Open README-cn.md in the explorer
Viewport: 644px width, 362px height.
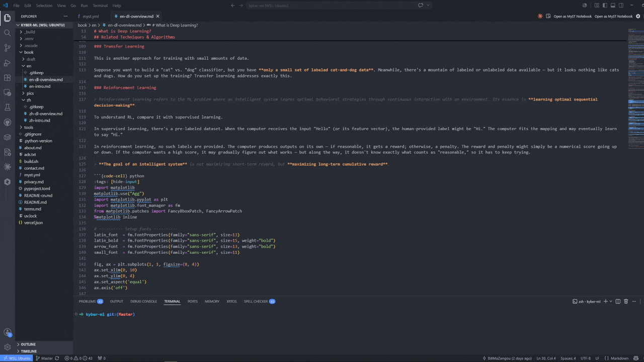click(38, 196)
